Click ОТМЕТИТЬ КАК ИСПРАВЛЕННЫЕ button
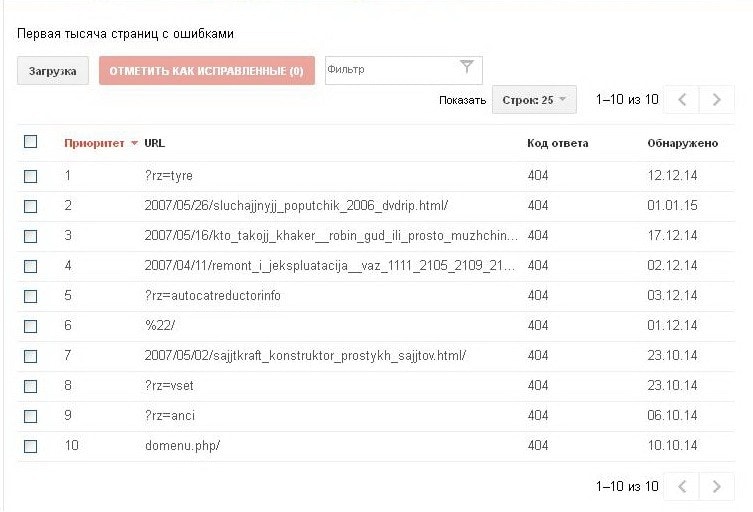The width and height of the screenshot is (753, 512). (x=207, y=71)
